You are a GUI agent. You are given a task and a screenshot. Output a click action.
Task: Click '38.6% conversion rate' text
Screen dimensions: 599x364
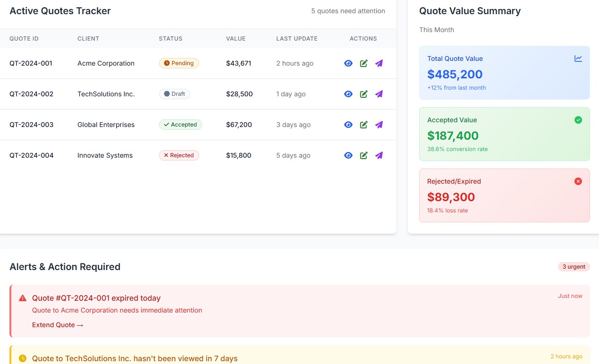pyautogui.click(x=457, y=149)
